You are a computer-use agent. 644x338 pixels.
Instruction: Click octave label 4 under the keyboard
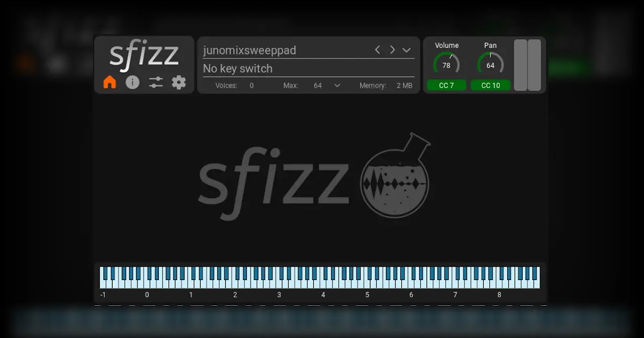[x=323, y=295]
